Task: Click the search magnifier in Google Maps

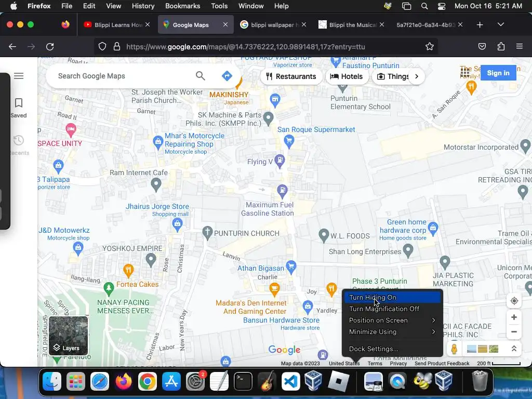Action: pyautogui.click(x=200, y=76)
